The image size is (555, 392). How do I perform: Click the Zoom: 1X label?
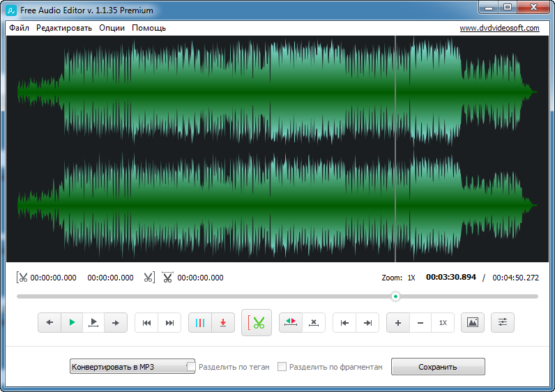pyautogui.click(x=398, y=278)
